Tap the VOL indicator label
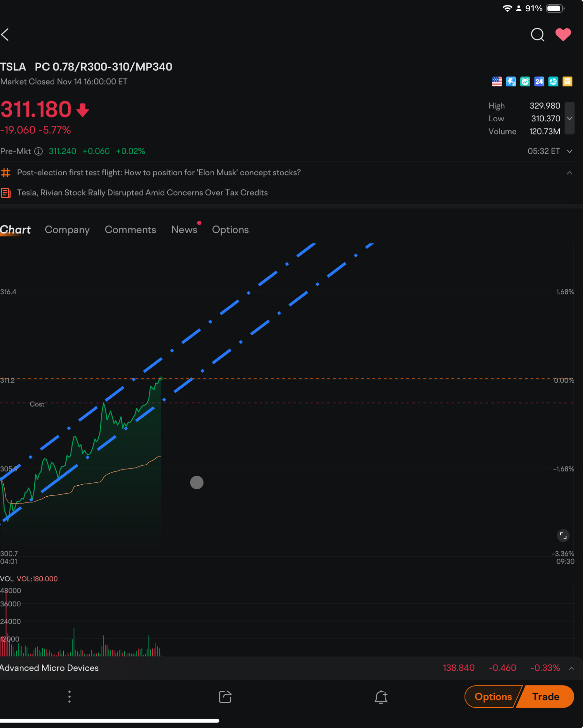Viewport: 583px width, 728px height. (7, 579)
